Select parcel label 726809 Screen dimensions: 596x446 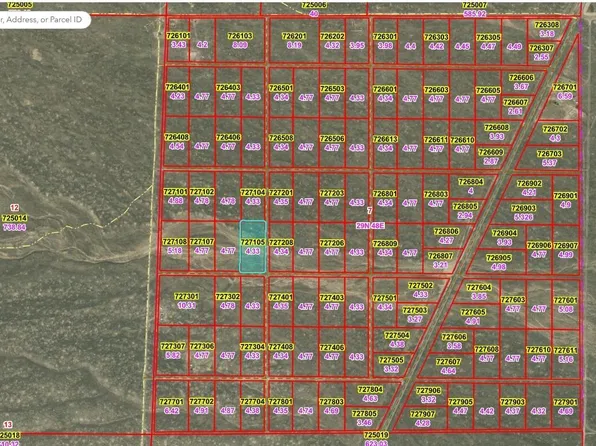385,244
